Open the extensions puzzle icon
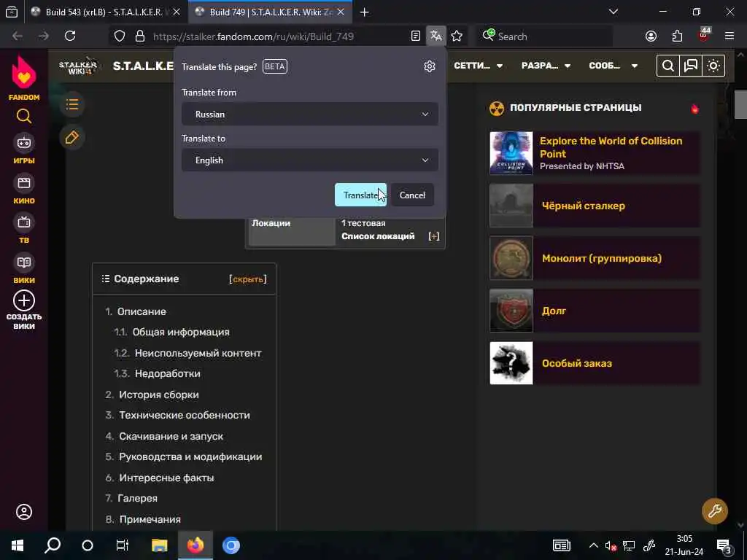 point(677,36)
